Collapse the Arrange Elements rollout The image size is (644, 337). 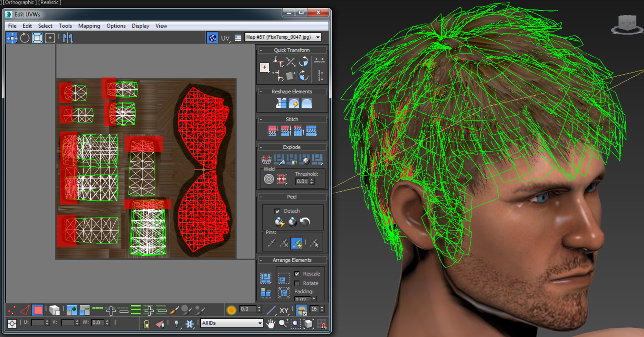261,260
